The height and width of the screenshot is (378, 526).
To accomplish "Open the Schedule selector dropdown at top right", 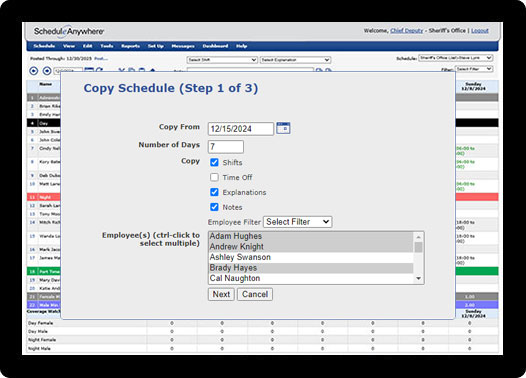I will [x=456, y=58].
